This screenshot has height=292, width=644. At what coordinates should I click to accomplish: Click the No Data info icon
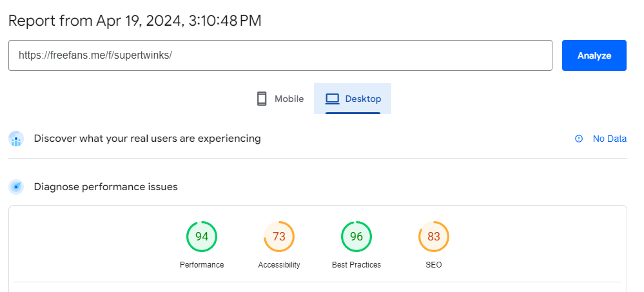pos(579,139)
